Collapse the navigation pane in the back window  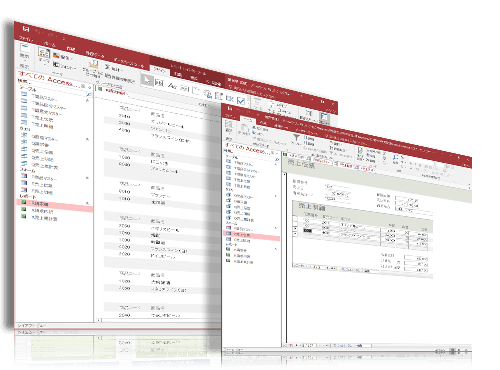pyautogui.click(x=90, y=88)
